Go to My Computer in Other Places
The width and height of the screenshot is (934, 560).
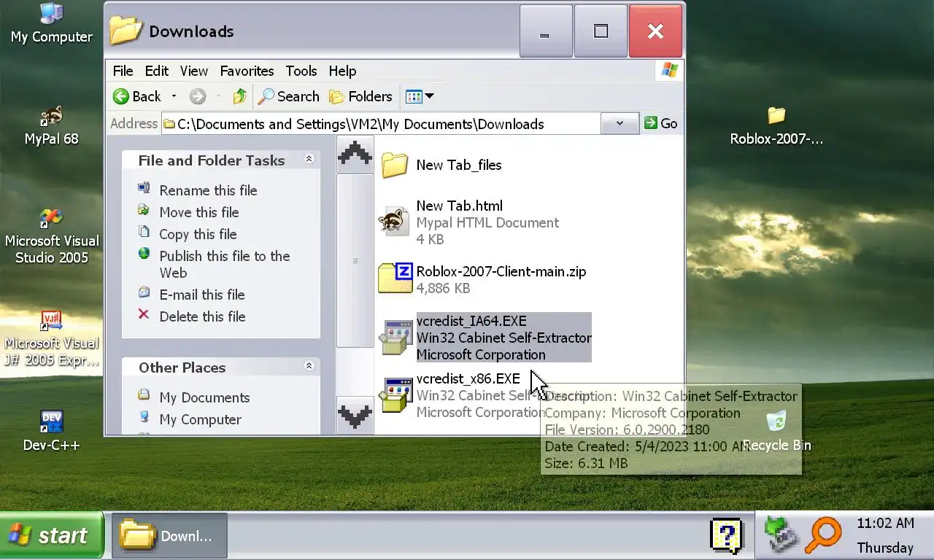tap(200, 419)
